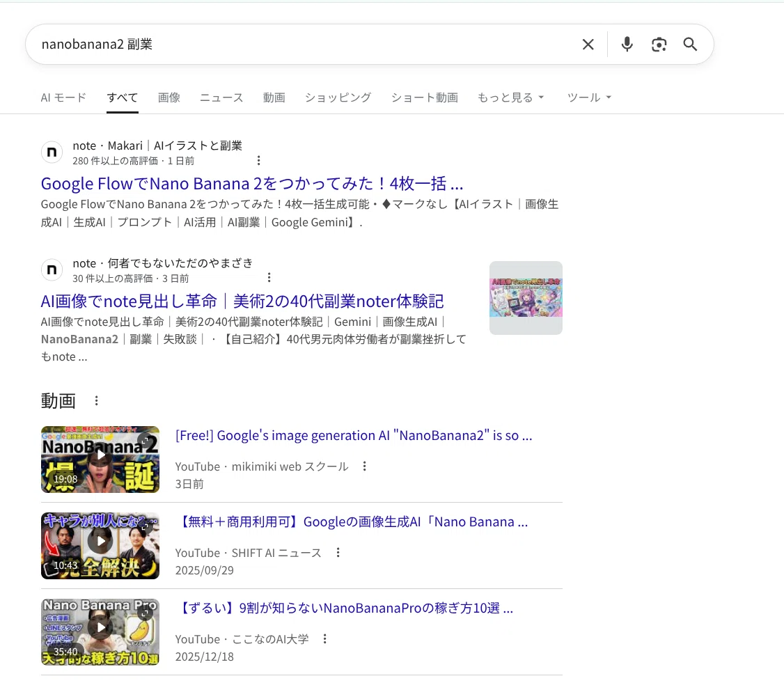The height and width of the screenshot is (683, 784).
Task: Click the magnifying glass search button
Action: [x=690, y=45]
